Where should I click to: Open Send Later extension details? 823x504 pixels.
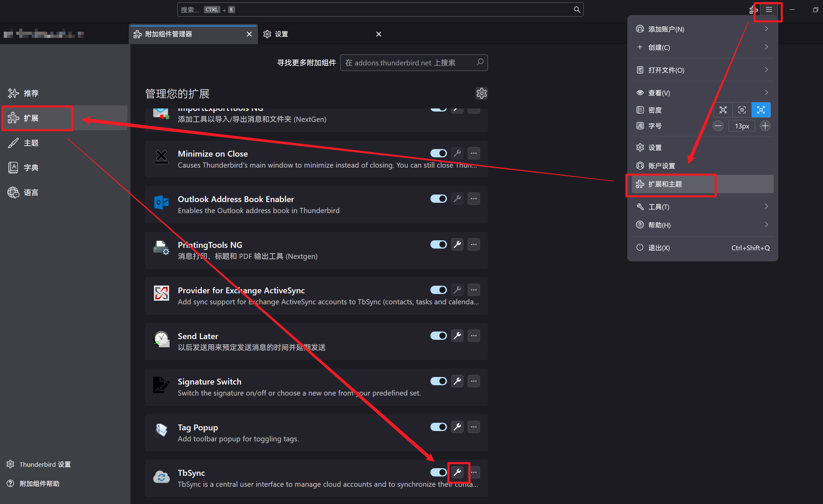pyautogui.click(x=316, y=341)
